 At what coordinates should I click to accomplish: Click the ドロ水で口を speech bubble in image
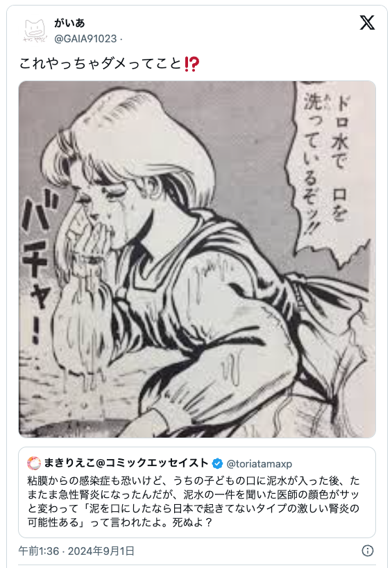[327, 160]
